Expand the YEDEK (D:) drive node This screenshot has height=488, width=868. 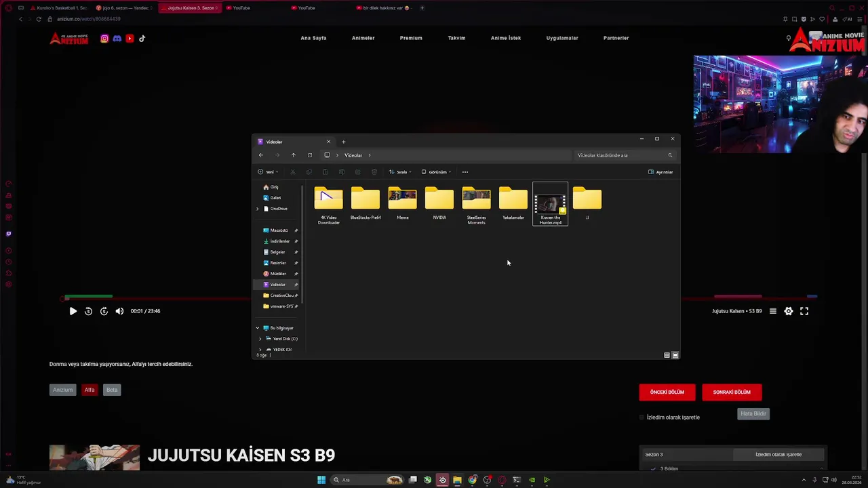tap(260, 350)
